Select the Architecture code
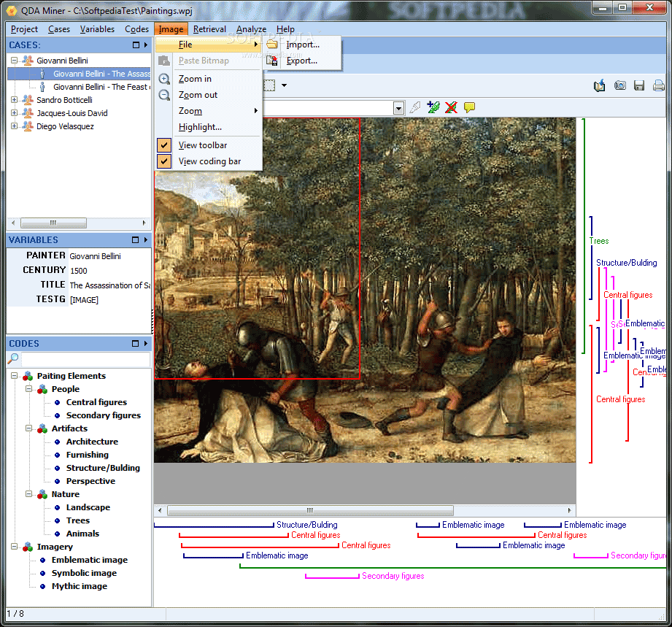The height and width of the screenshot is (627, 672). point(92,442)
